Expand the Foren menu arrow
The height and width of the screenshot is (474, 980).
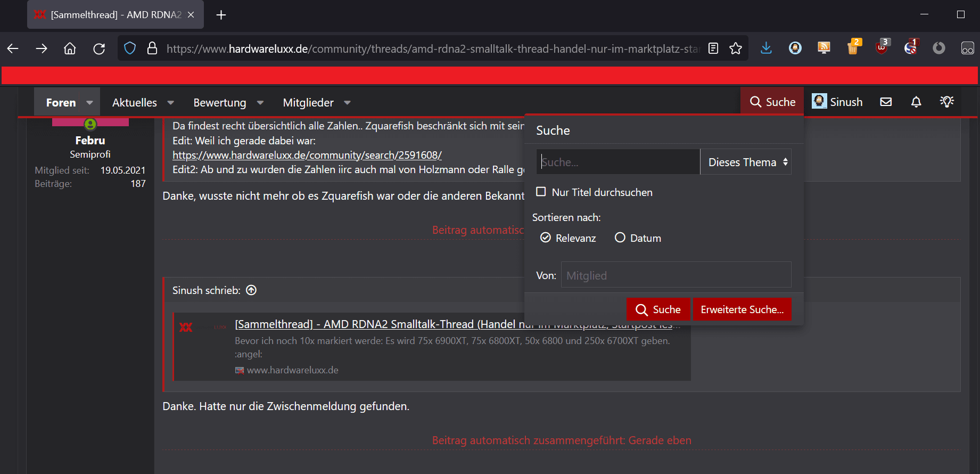pyautogui.click(x=90, y=102)
